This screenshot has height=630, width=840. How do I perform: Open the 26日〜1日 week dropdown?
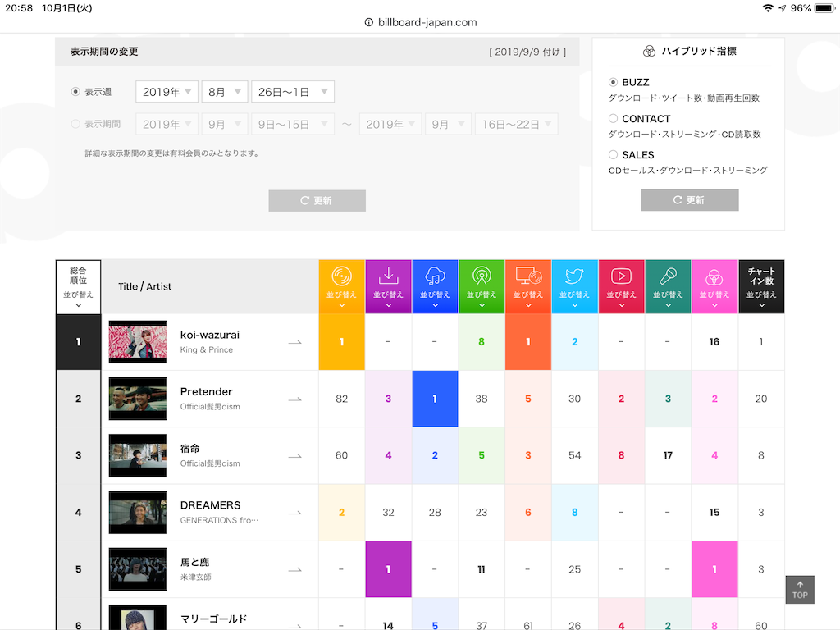[x=293, y=92]
